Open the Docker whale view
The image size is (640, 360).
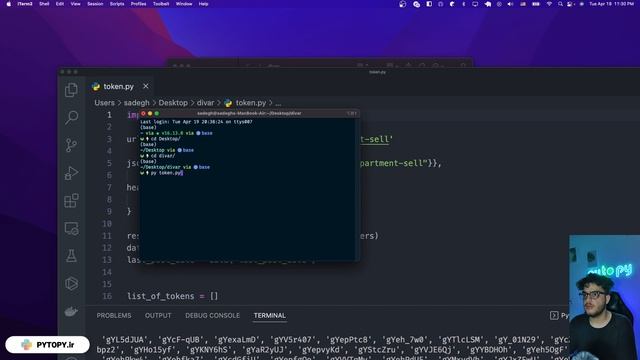coord(71,311)
